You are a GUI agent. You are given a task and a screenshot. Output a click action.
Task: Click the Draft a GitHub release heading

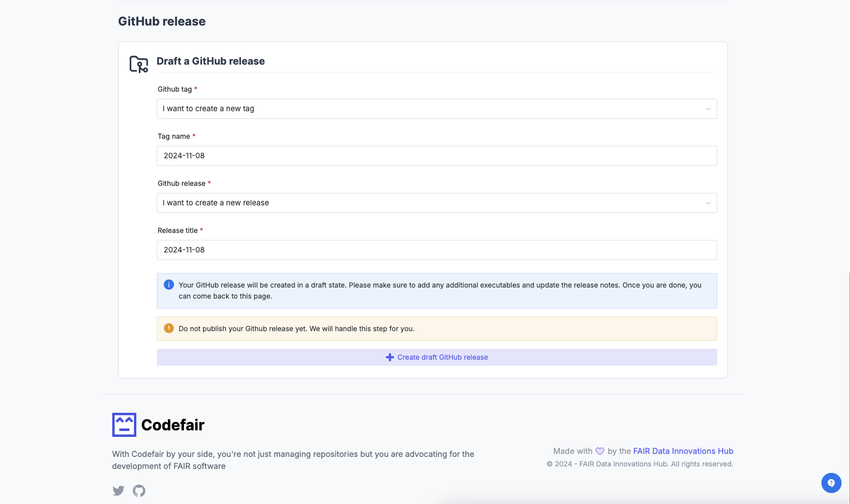(x=210, y=61)
